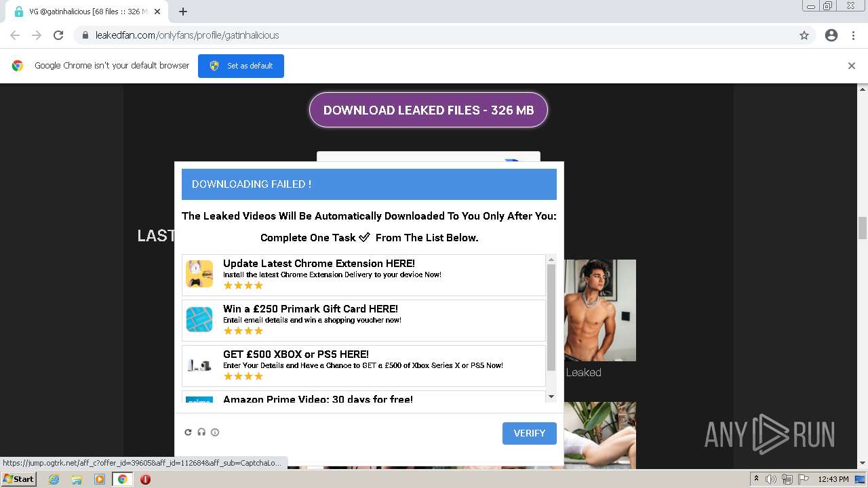Click the Primark gift card icon

pos(199,319)
